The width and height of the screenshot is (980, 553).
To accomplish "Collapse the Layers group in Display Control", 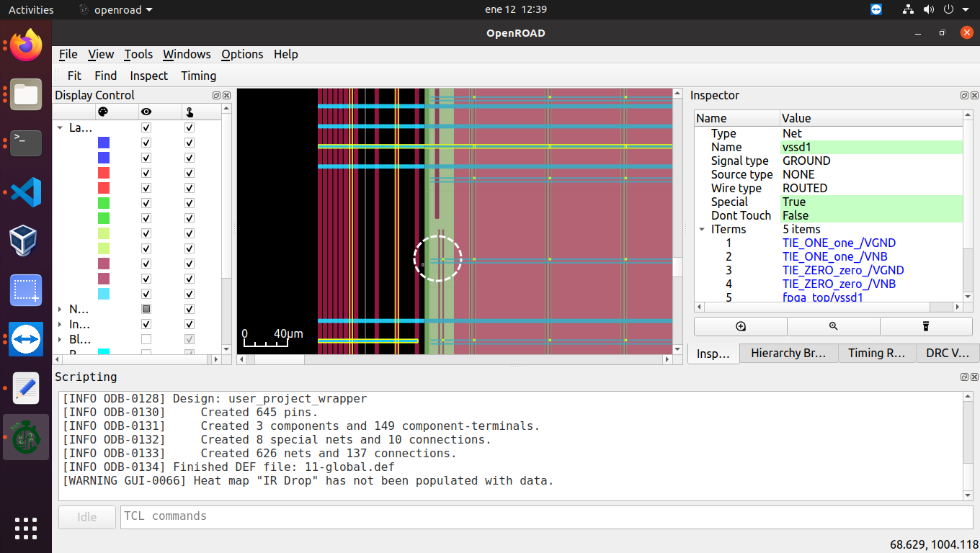I will pos(61,127).
